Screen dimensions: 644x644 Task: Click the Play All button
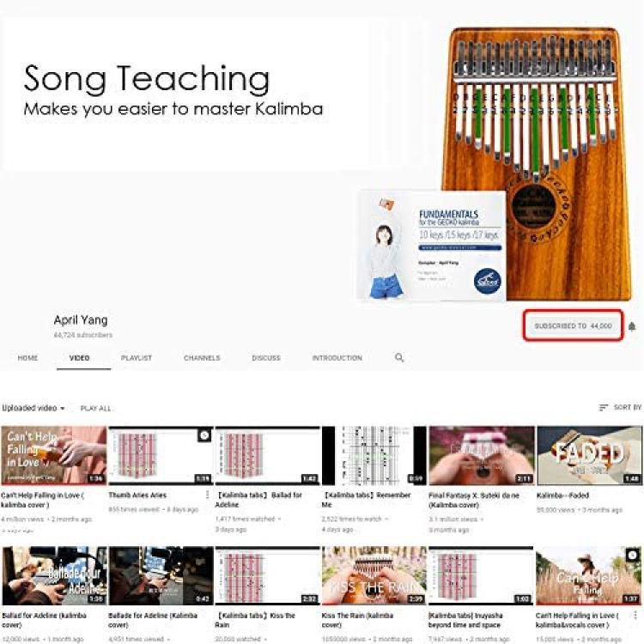(95, 408)
